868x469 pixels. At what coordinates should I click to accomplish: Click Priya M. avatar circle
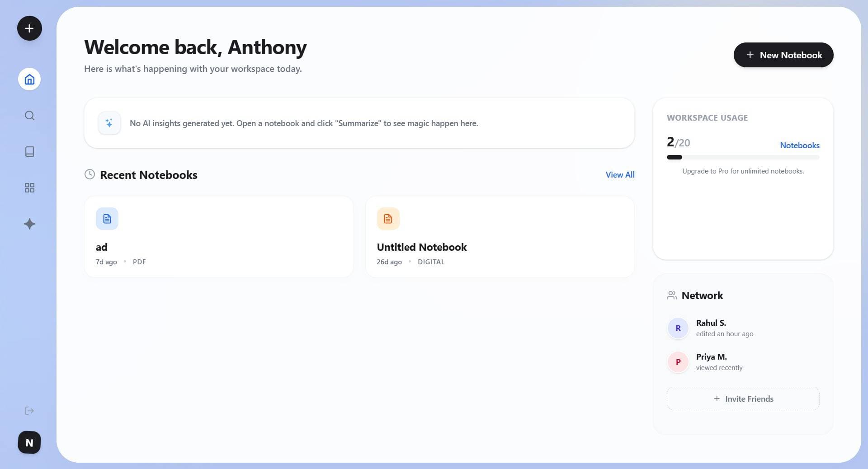click(x=678, y=362)
